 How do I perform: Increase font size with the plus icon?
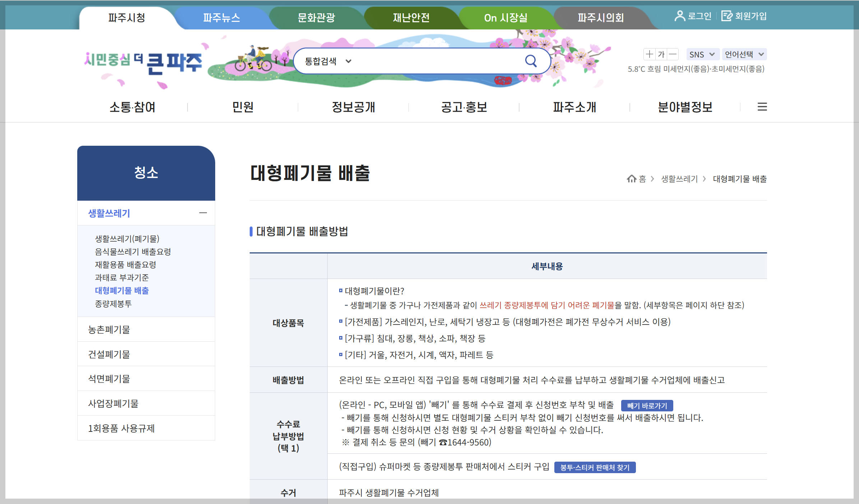click(x=650, y=54)
